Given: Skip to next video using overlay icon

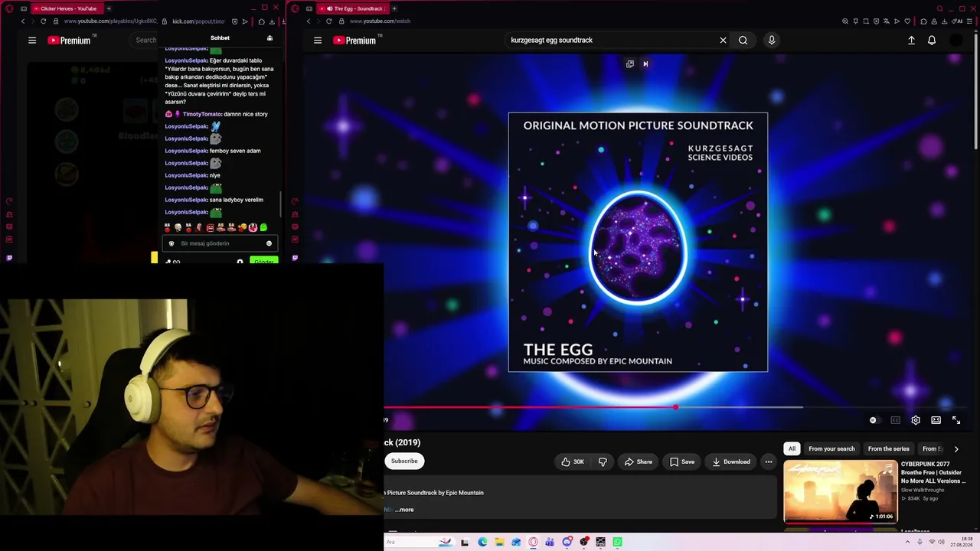Looking at the screenshot, I should coord(645,64).
